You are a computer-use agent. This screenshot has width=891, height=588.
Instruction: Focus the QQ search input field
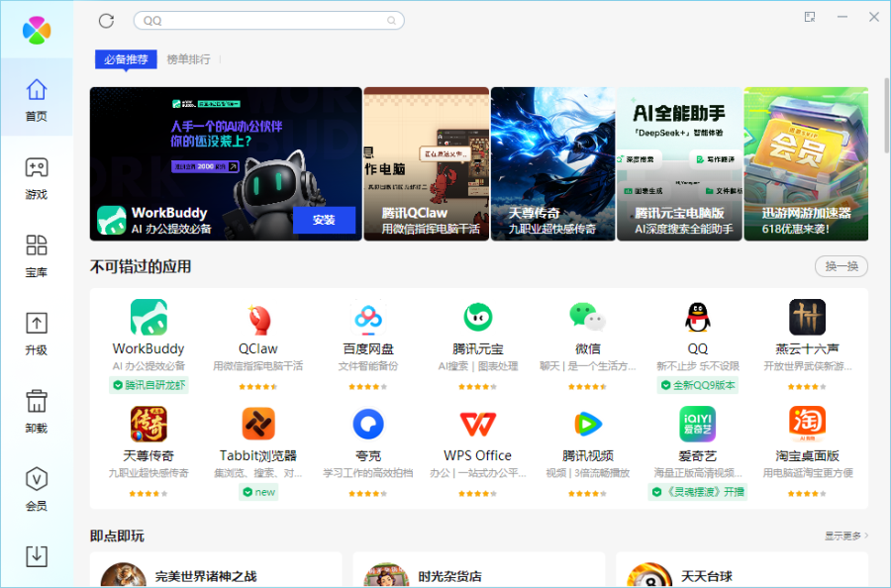(x=268, y=21)
